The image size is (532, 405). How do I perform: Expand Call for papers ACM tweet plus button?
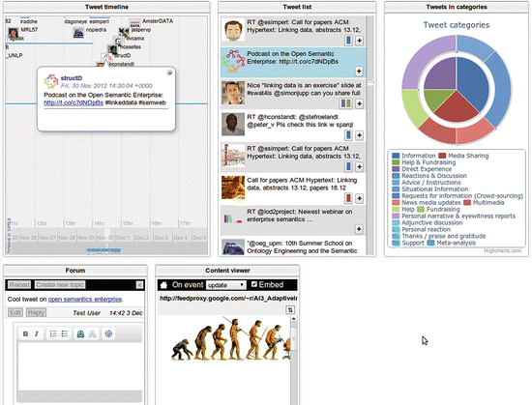[359, 198]
